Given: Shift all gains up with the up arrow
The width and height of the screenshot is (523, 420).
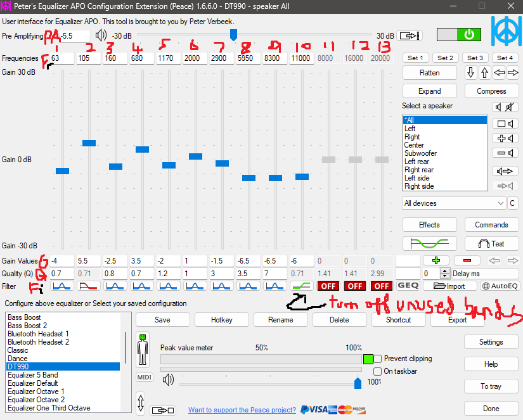Looking at the screenshot, I should coord(484,72).
